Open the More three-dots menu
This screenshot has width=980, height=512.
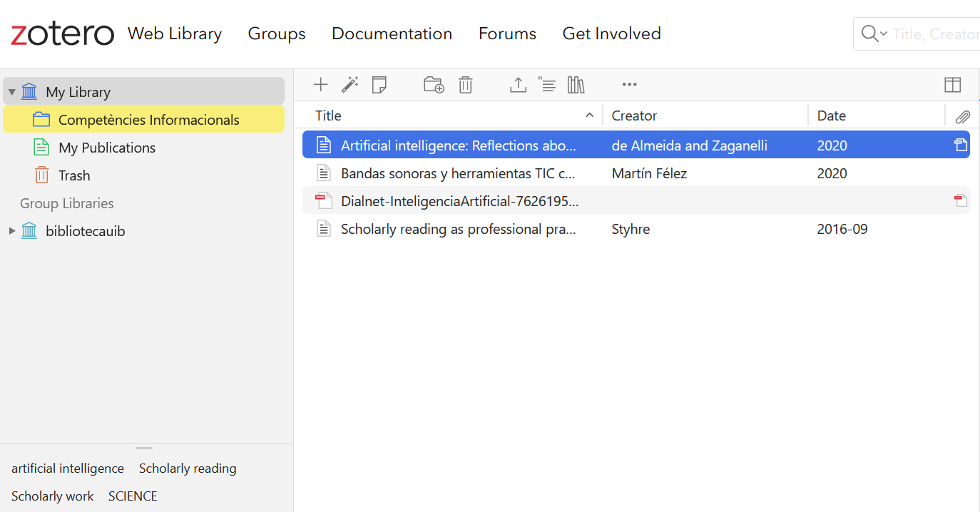pos(629,85)
